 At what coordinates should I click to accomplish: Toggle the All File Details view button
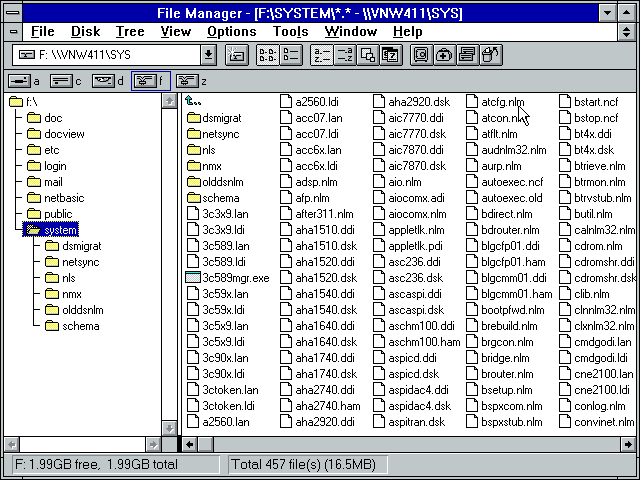(x=291, y=55)
